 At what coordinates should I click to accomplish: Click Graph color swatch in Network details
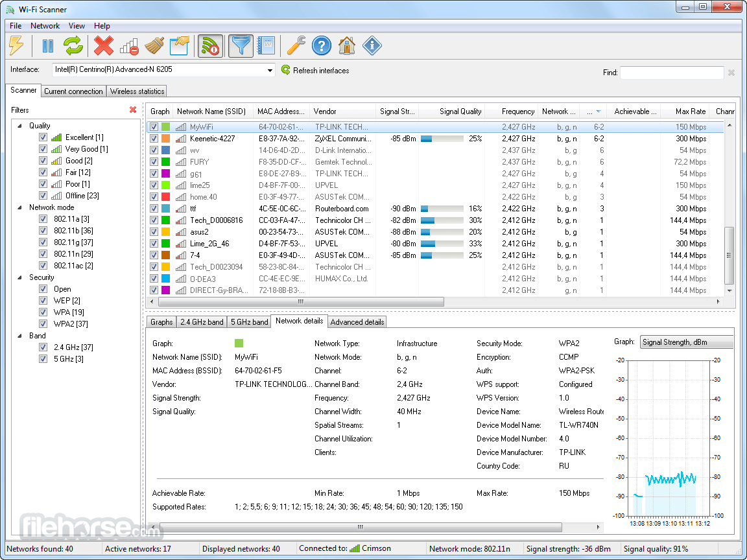click(x=239, y=344)
